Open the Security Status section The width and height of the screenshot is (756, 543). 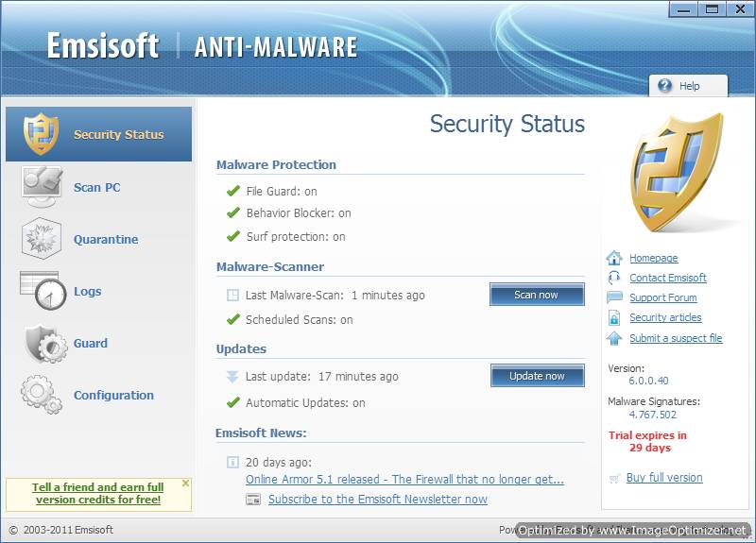click(99, 134)
